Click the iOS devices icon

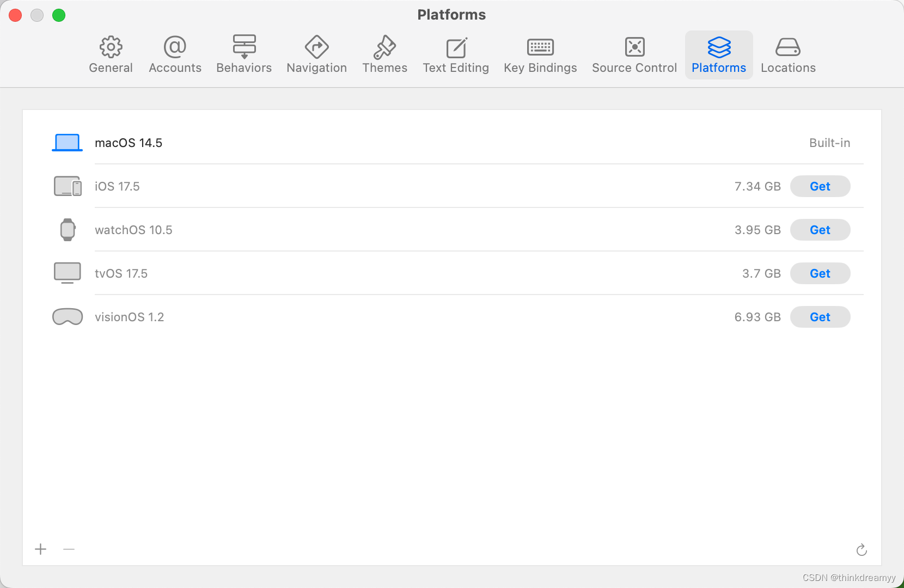click(x=68, y=186)
